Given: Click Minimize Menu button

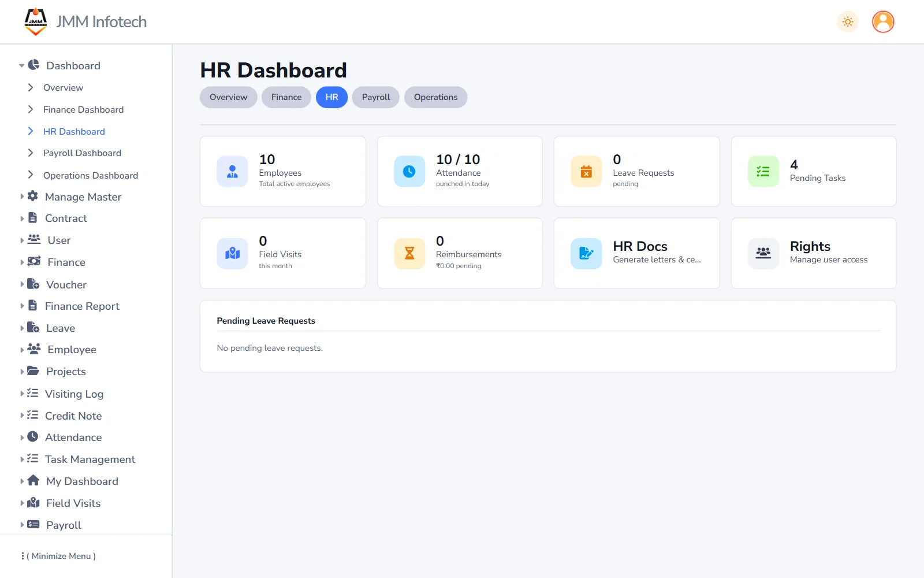Looking at the screenshot, I should (x=59, y=556).
